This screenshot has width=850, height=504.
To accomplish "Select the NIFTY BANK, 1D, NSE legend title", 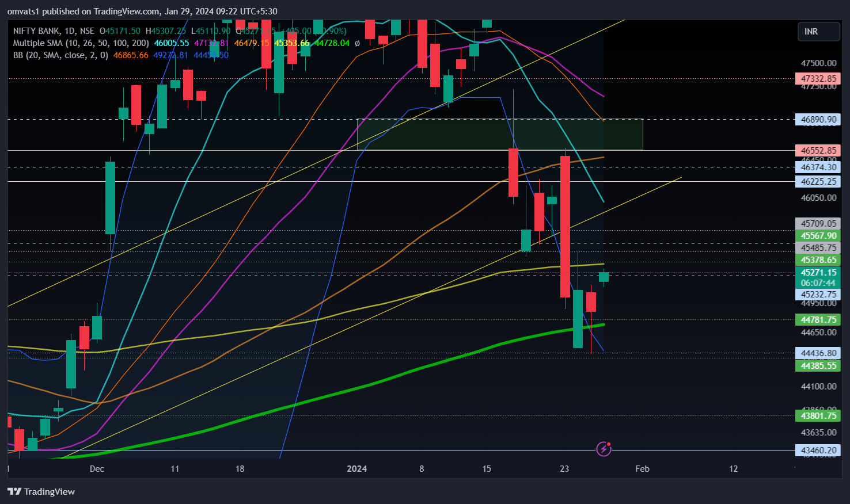I will click(54, 31).
